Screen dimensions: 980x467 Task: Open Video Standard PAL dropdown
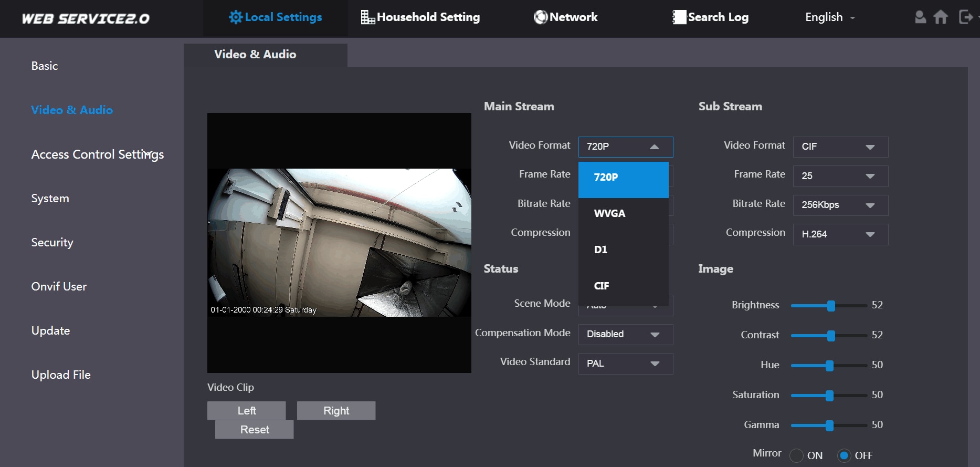click(626, 364)
